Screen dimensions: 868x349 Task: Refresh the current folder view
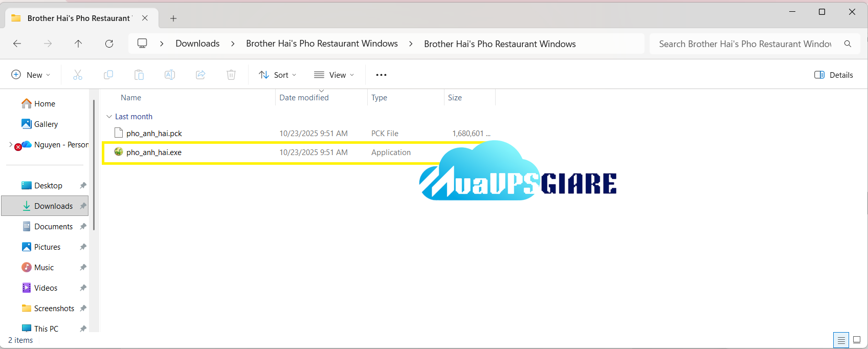click(109, 43)
